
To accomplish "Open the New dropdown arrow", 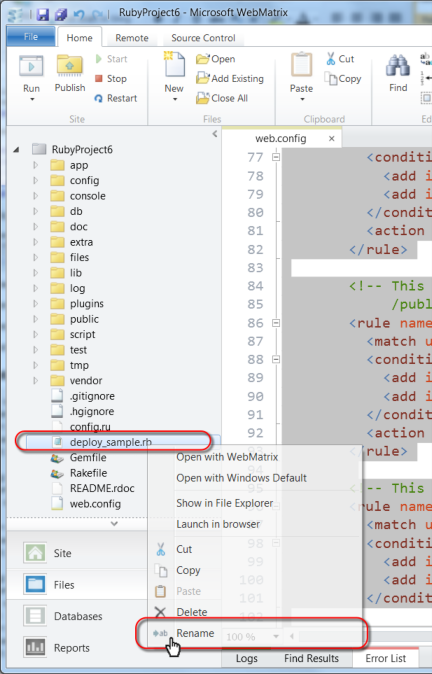I will (175, 99).
